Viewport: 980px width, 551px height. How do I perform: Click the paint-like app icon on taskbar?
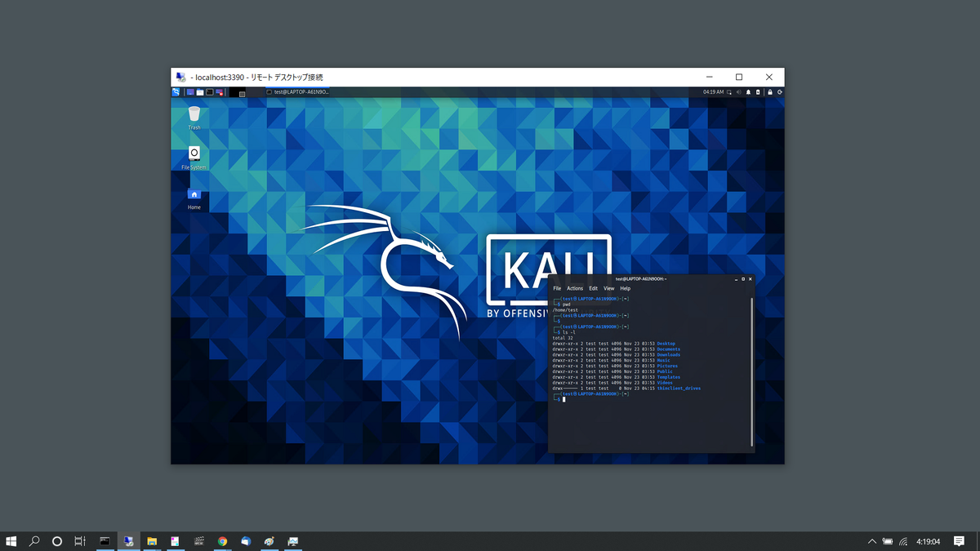pyautogui.click(x=269, y=540)
